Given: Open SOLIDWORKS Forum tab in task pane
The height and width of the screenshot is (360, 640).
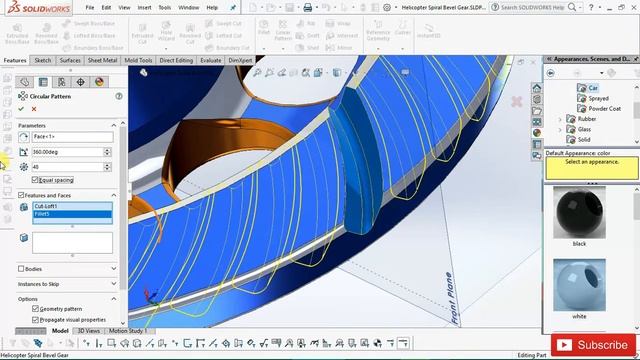Looking at the screenshot, I should tap(537, 156).
